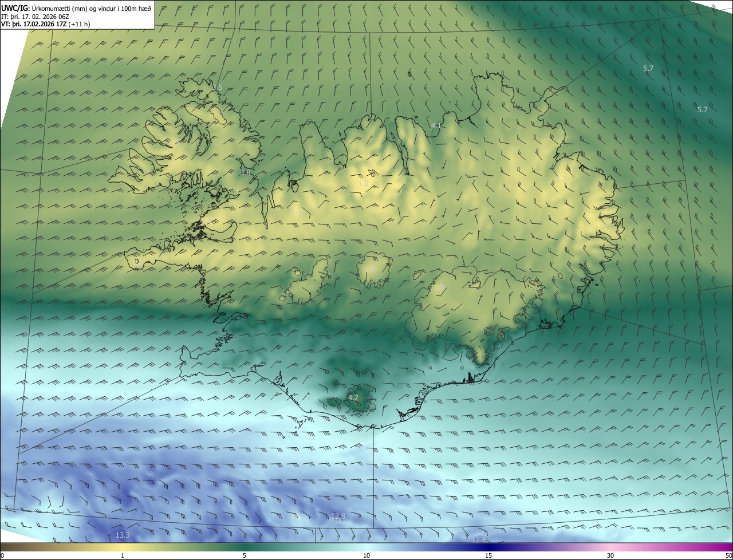This screenshot has height=560, width=733.
Task: Click the 13.3 value label on the map
Action: click(x=123, y=535)
